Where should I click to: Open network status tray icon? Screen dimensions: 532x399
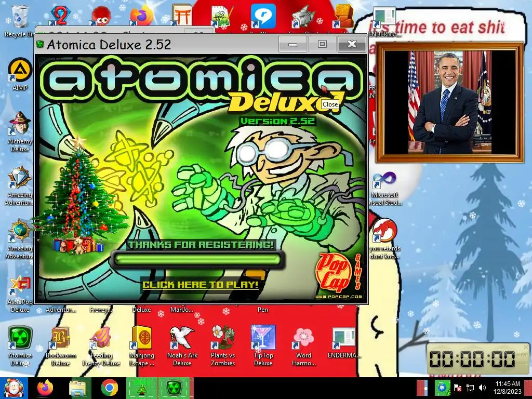[470, 388]
